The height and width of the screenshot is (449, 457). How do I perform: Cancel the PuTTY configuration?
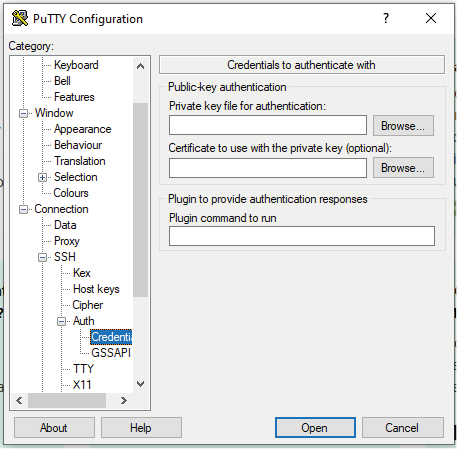[x=402, y=428]
